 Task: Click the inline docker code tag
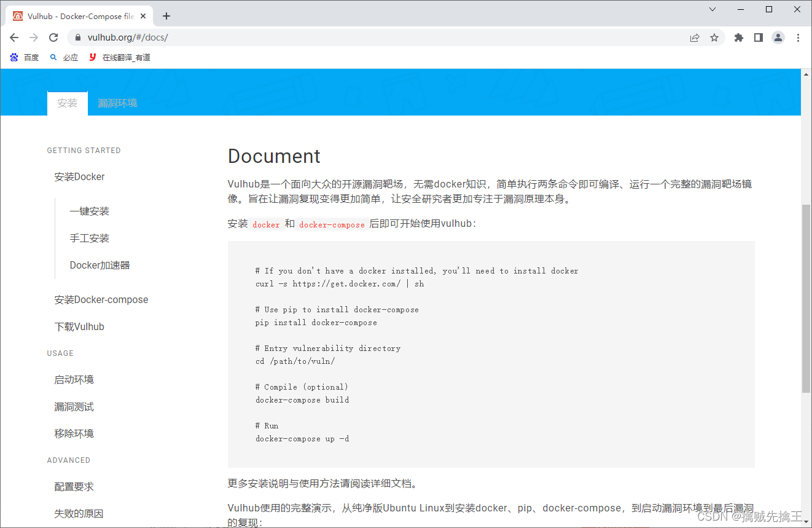click(266, 224)
